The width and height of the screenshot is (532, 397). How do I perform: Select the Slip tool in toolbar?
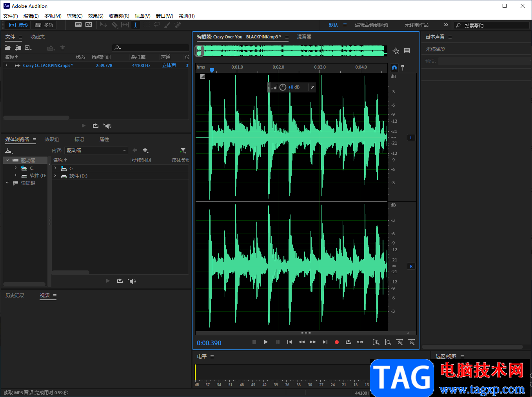pyautogui.click(x=125, y=25)
